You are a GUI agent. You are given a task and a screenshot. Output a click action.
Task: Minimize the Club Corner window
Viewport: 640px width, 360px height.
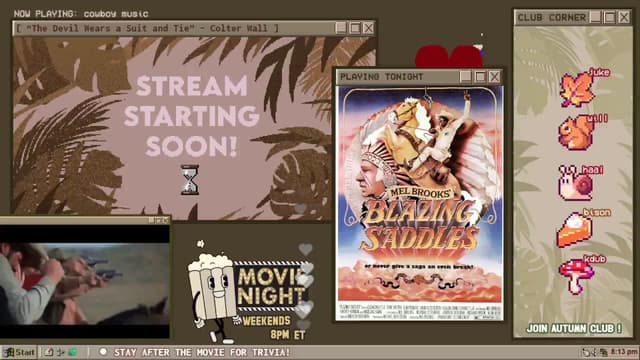click(596, 18)
